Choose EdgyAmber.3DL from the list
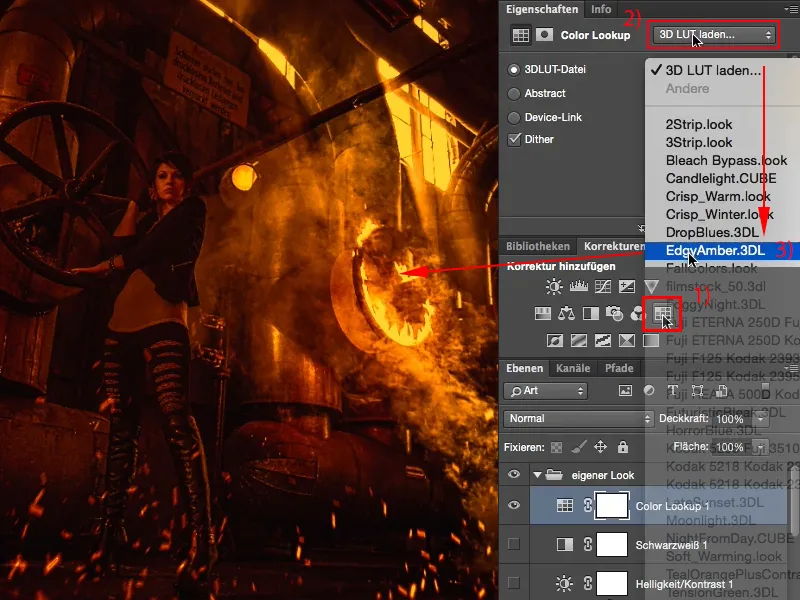The height and width of the screenshot is (600, 800). pos(715,251)
